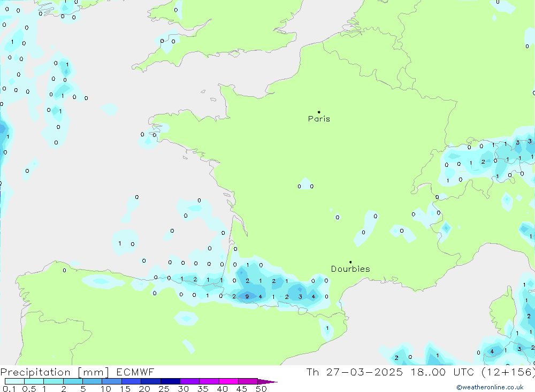
Task: Select the 5–10 mm legend color swatch
Action: tap(92, 381)
